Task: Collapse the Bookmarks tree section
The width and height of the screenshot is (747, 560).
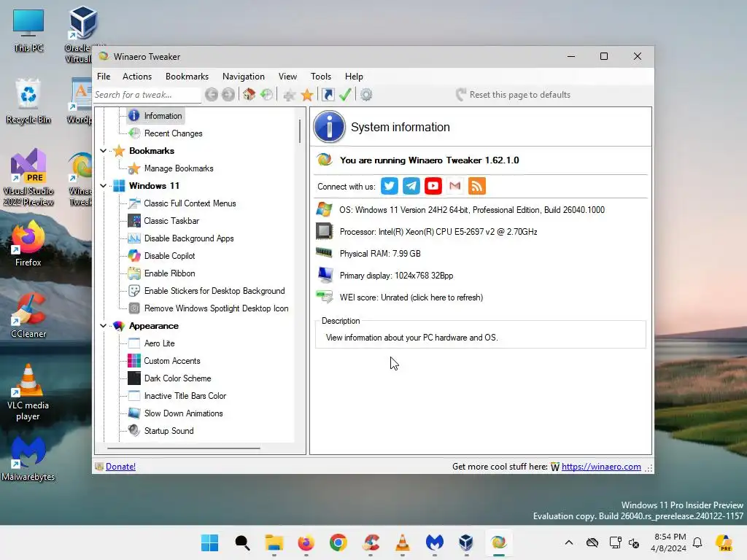Action: click(104, 151)
